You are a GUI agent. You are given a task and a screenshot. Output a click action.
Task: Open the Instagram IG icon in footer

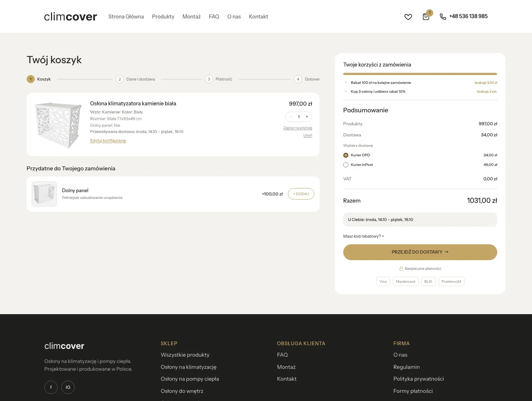click(68, 387)
